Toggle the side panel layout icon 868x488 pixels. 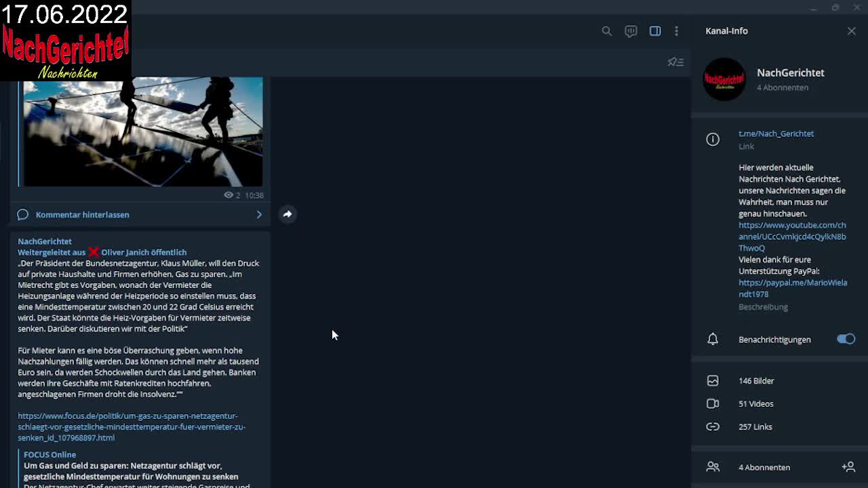(x=655, y=31)
